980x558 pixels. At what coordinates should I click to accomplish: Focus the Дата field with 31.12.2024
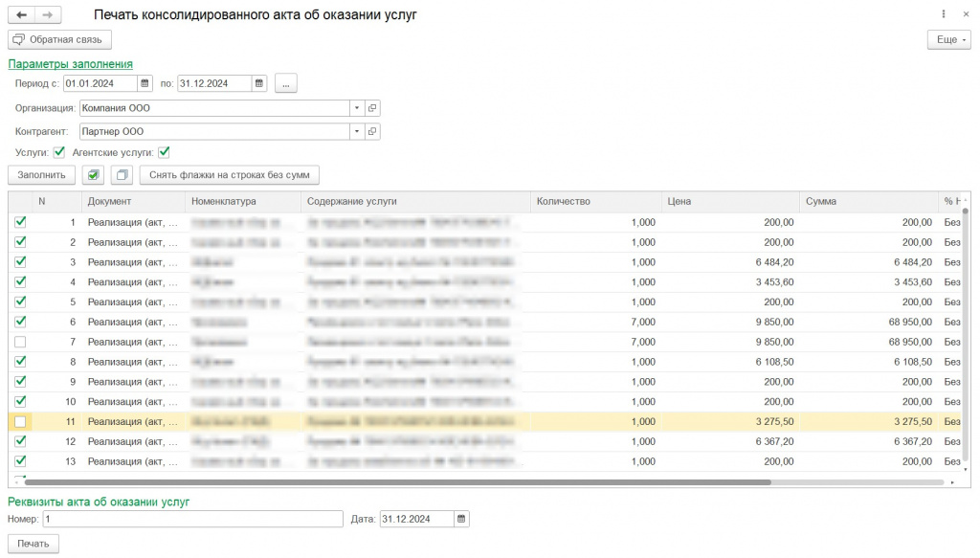pos(416,519)
